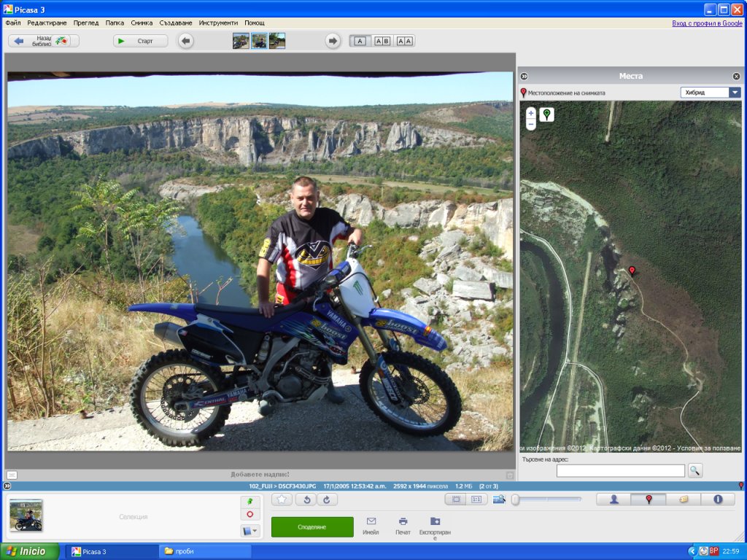Start slideshow with Старт button
This screenshot has height=560, width=747.
click(x=141, y=41)
